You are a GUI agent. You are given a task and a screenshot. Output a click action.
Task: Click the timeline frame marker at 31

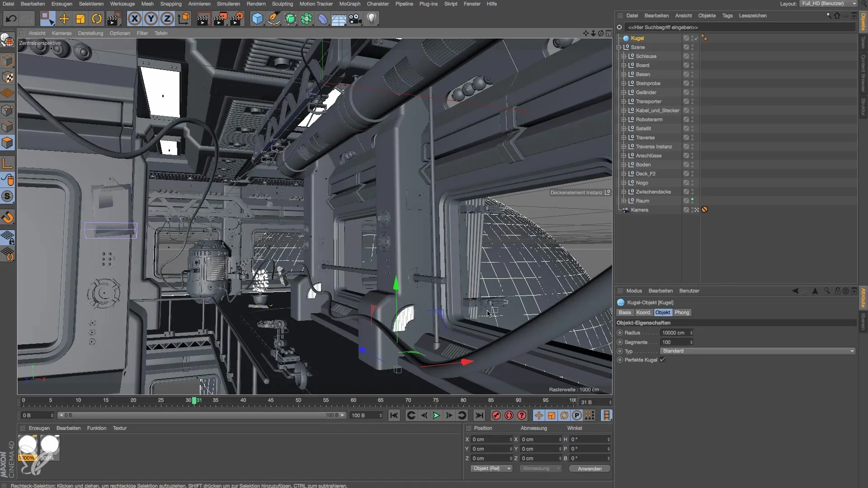[194, 400]
